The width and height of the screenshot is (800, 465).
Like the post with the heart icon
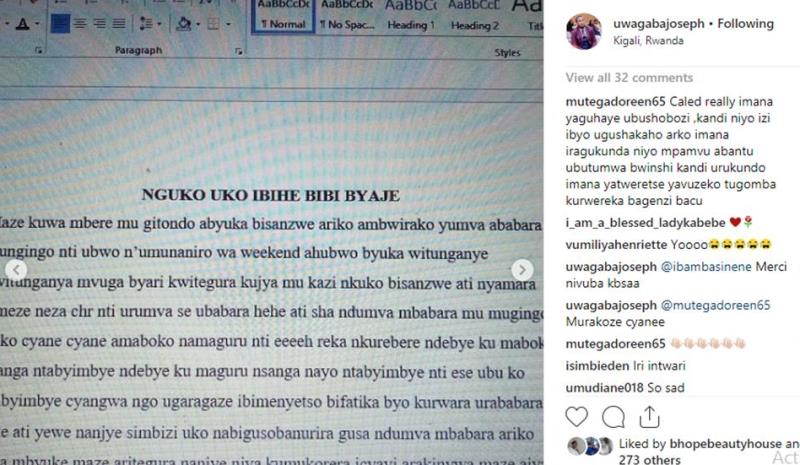click(x=577, y=415)
